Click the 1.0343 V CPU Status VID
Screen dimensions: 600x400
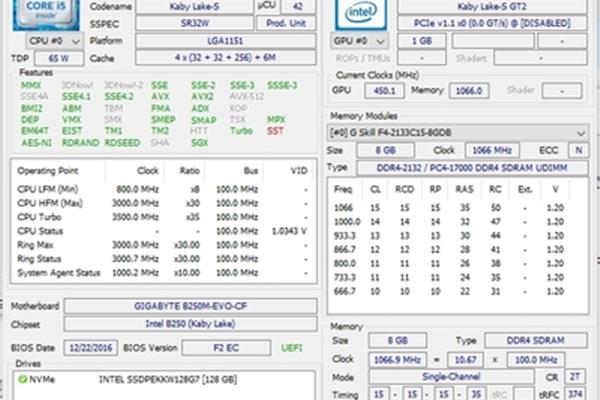[x=289, y=231]
